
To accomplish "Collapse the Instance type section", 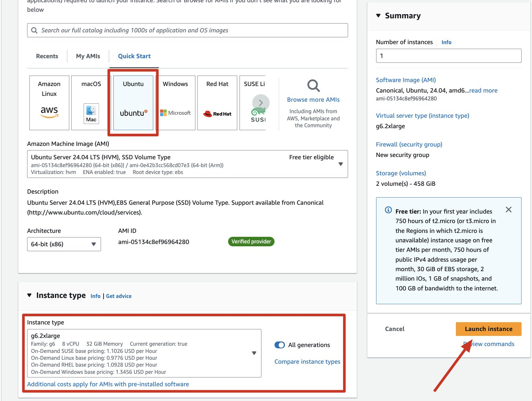I will (x=29, y=295).
